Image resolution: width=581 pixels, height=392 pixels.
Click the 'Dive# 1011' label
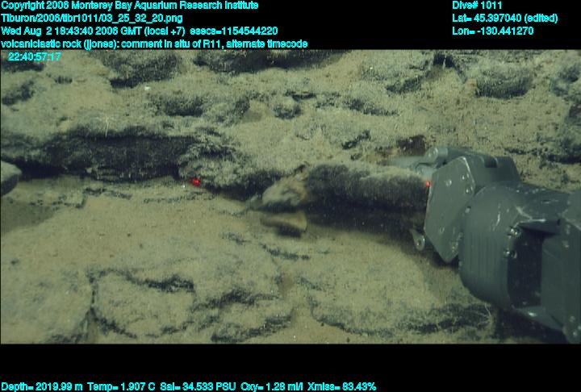pyautogui.click(x=477, y=6)
